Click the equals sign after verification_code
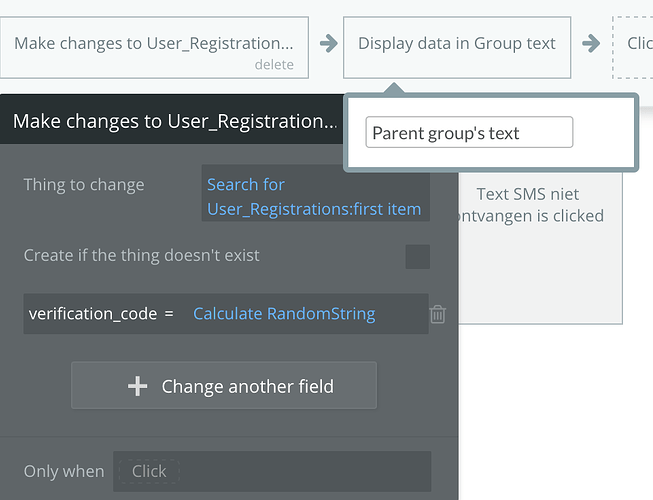 [169, 314]
